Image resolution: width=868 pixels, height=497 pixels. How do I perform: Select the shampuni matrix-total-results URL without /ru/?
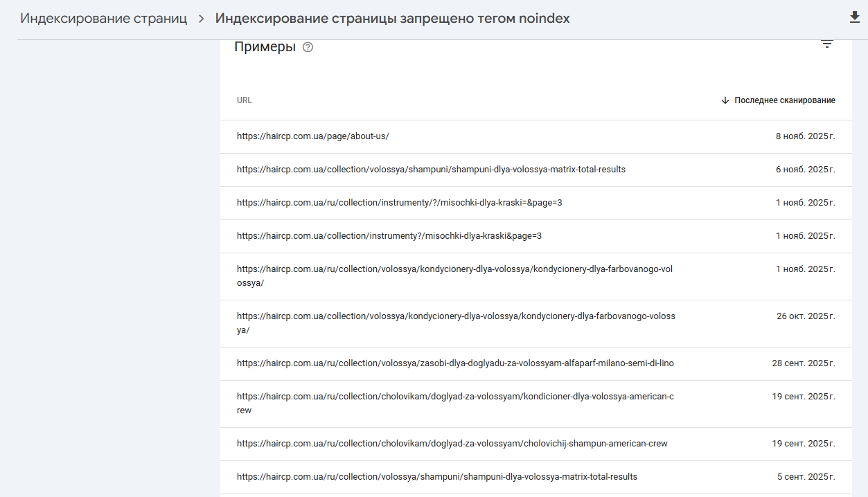(431, 170)
